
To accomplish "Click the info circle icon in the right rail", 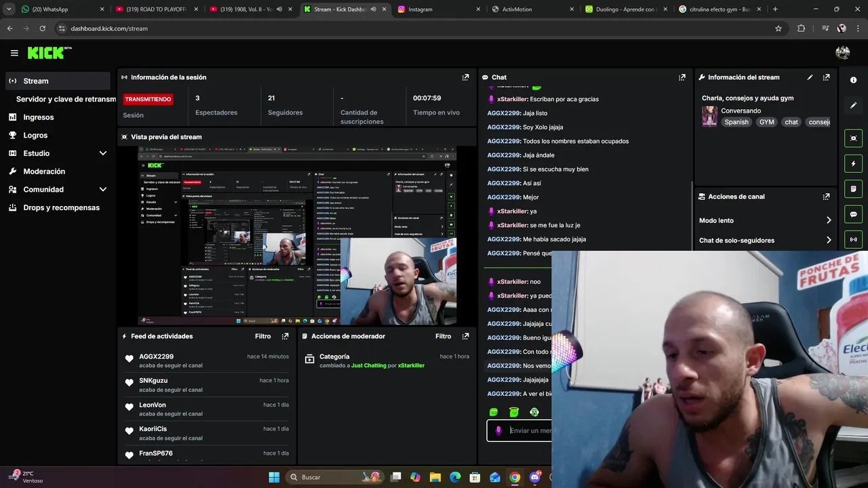I will pos(853,80).
